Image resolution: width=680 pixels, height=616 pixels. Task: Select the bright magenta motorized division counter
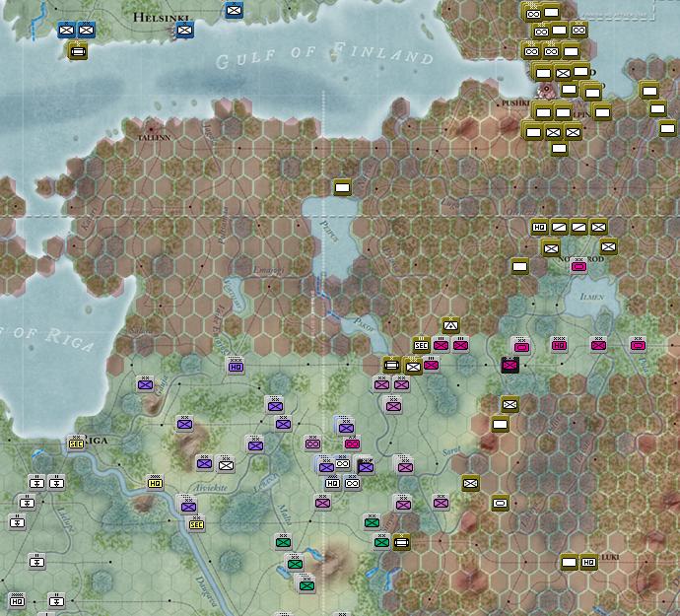(x=352, y=444)
